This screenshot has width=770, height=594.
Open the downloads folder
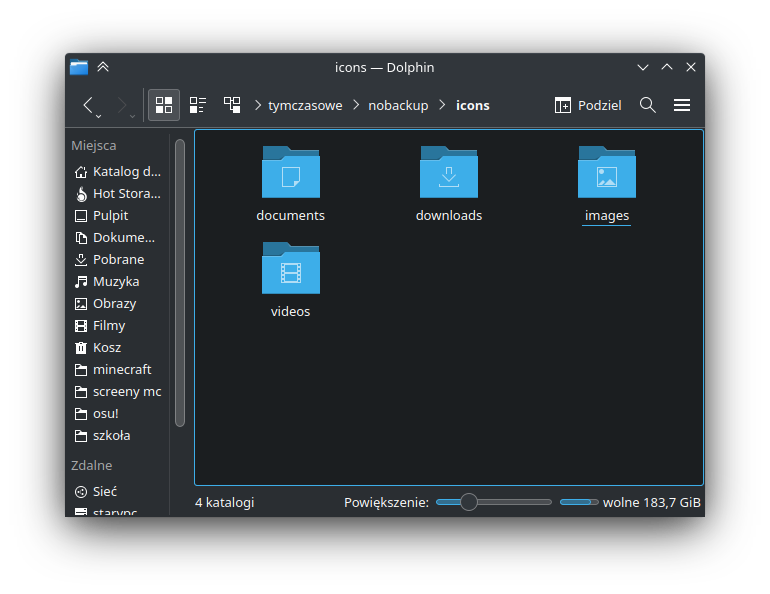[x=449, y=182]
